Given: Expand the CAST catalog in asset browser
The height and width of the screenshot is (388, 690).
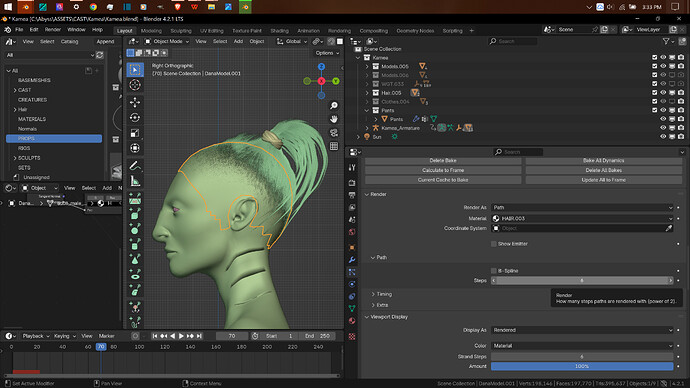Looking at the screenshot, I should [15, 90].
